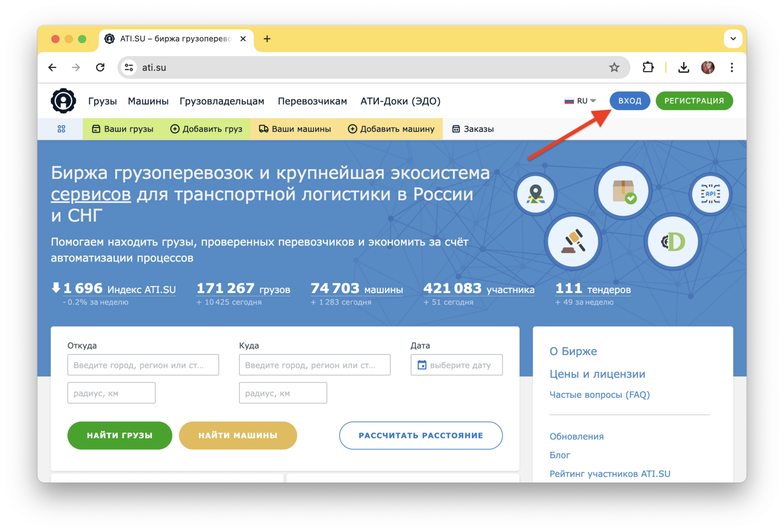Viewport: 784px width, 532px height.
Task: Click the НАЙТИ ГРУЗЫ button
Action: click(x=119, y=435)
